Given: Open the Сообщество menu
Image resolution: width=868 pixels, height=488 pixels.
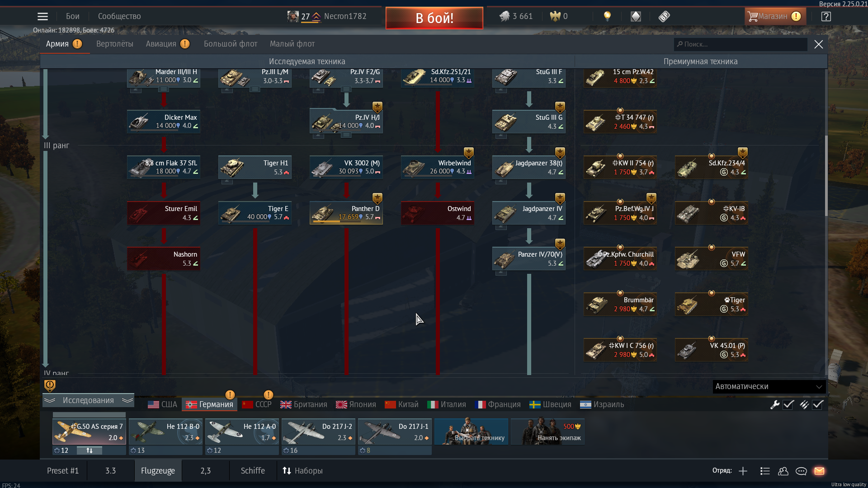Looking at the screenshot, I should [119, 16].
